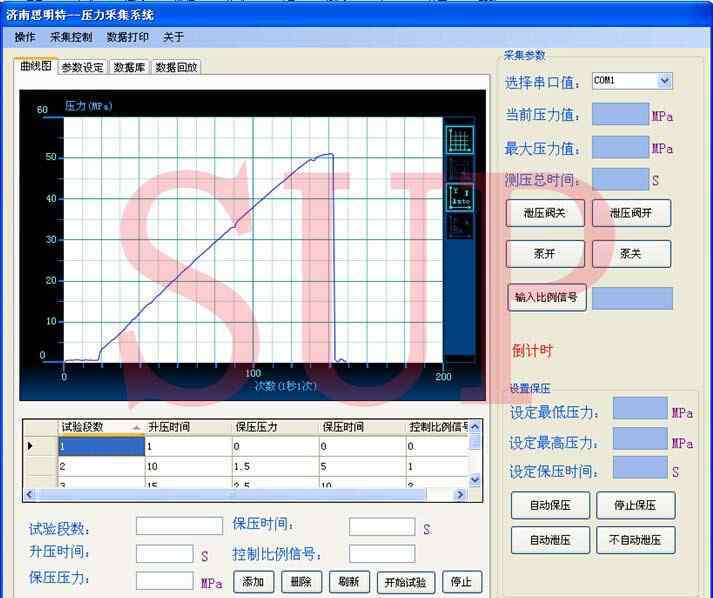Viewport: 713px width, 598px height.
Task: Click the 升压时间 input box
Action: coord(165,554)
